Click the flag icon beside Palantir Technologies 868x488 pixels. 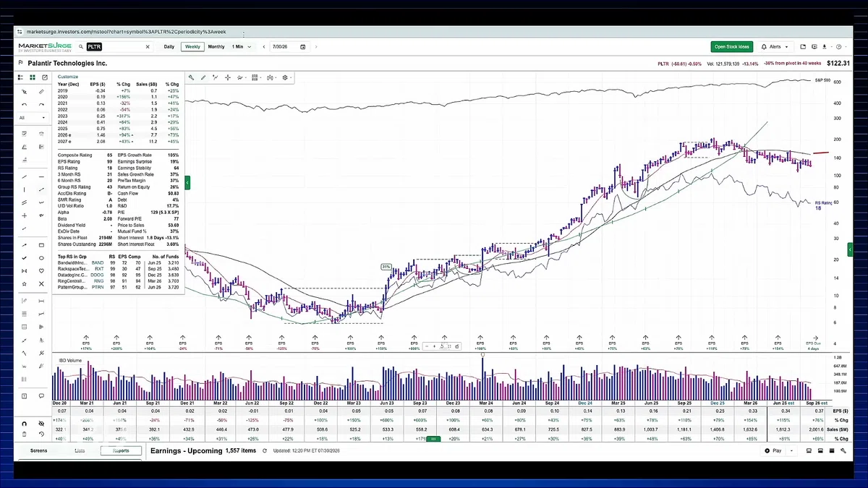20,64
